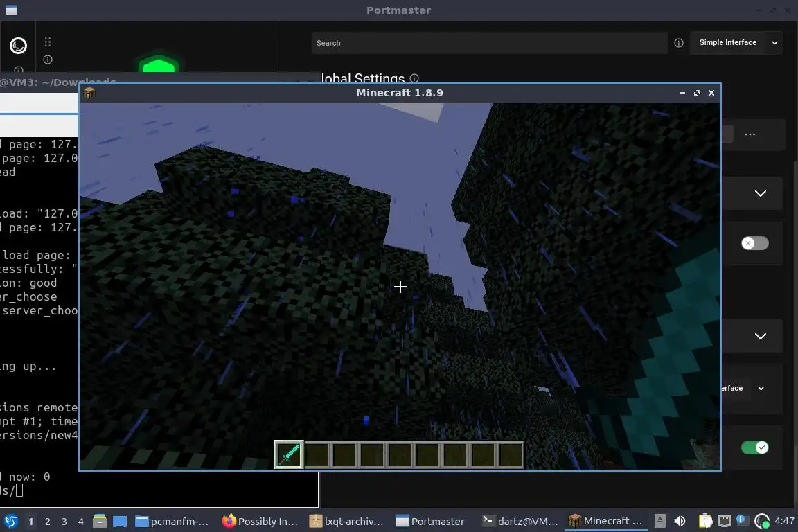This screenshot has width=798, height=532.
Task: Switch to the pcmanfm taskbar window
Action: pyautogui.click(x=172, y=522)
